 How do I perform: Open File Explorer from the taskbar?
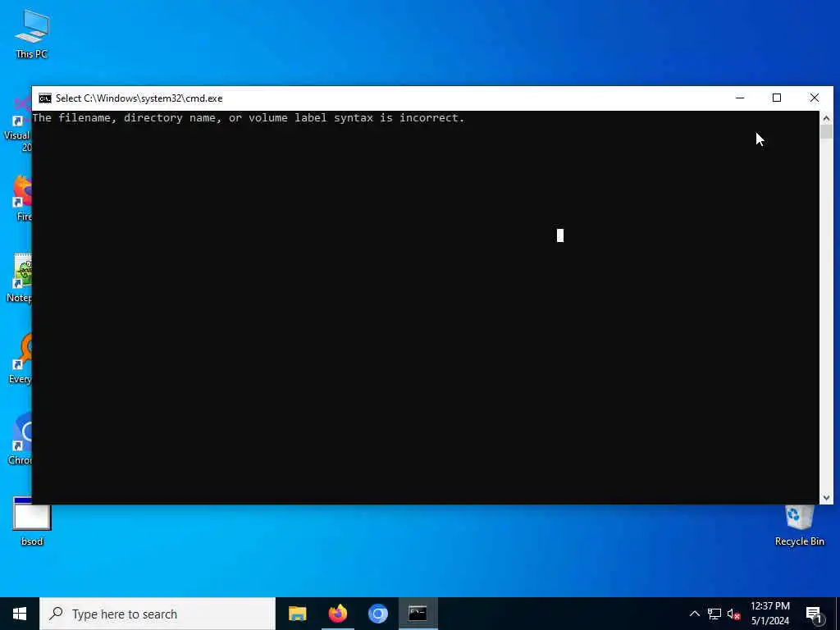pos(297,614)
